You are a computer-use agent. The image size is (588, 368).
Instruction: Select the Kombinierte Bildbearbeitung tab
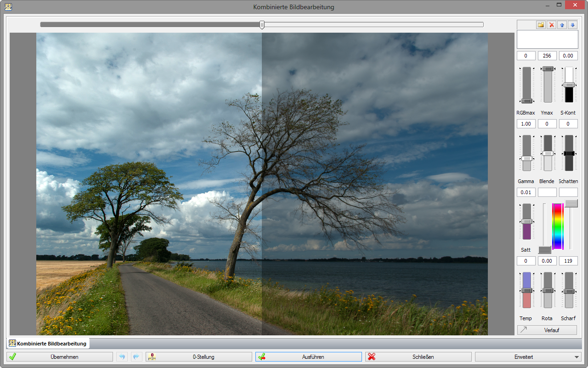pyautogui.click(x=48, y=344)
